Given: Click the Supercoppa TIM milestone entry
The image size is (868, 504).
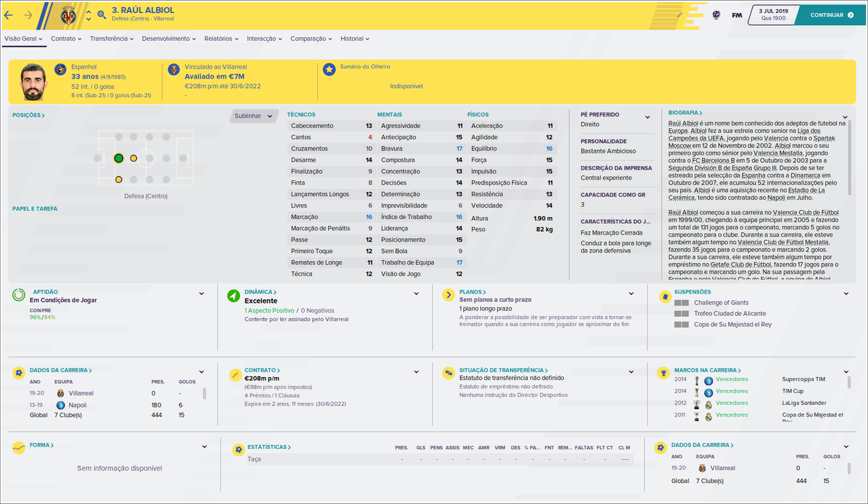Looking at the screenshot, I should (804, 379).
